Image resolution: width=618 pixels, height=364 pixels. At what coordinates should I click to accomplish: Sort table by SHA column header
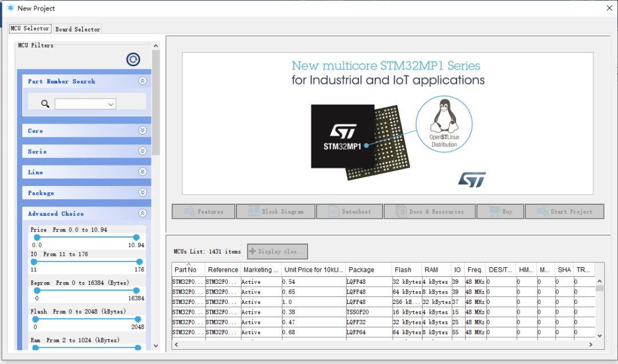click(x=564, y=270)
